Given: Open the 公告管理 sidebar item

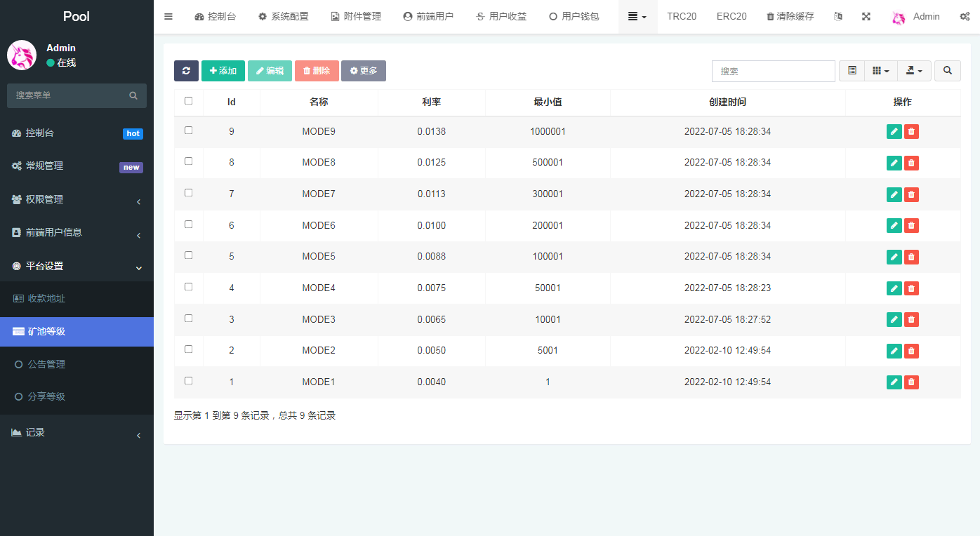Looking at the screenshot, I should [x=46, y=365].
